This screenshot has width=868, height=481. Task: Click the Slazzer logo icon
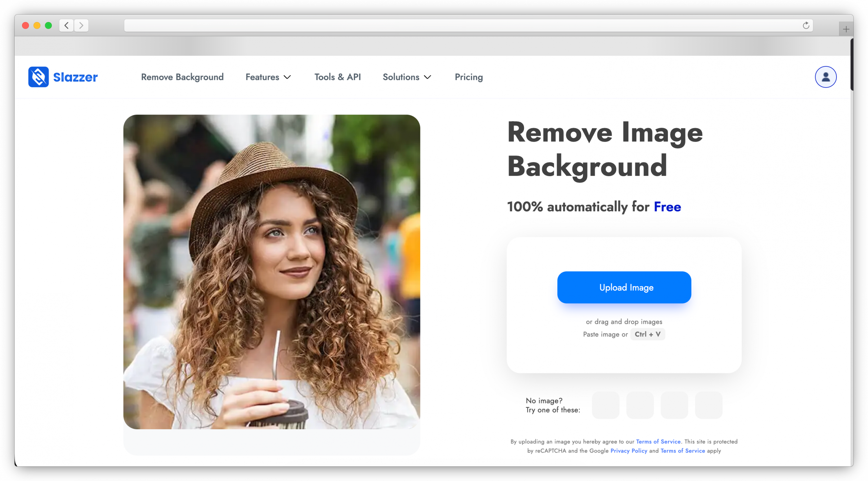(38, 77)
